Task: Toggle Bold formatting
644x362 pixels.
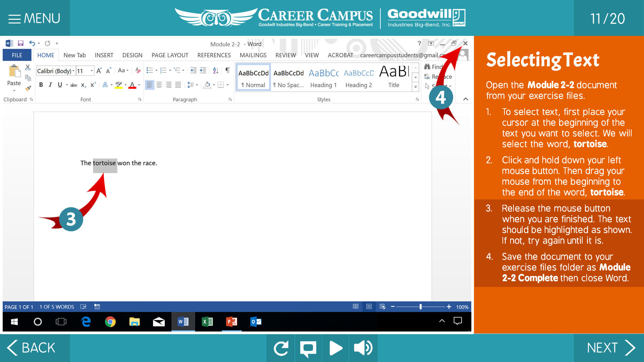Action: coord(41,85)
